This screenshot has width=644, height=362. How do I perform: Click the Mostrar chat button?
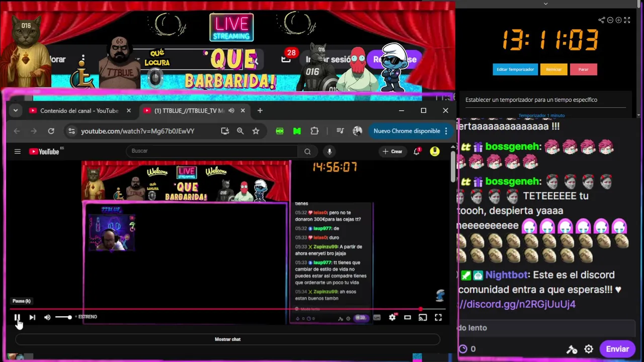point(227,339)
